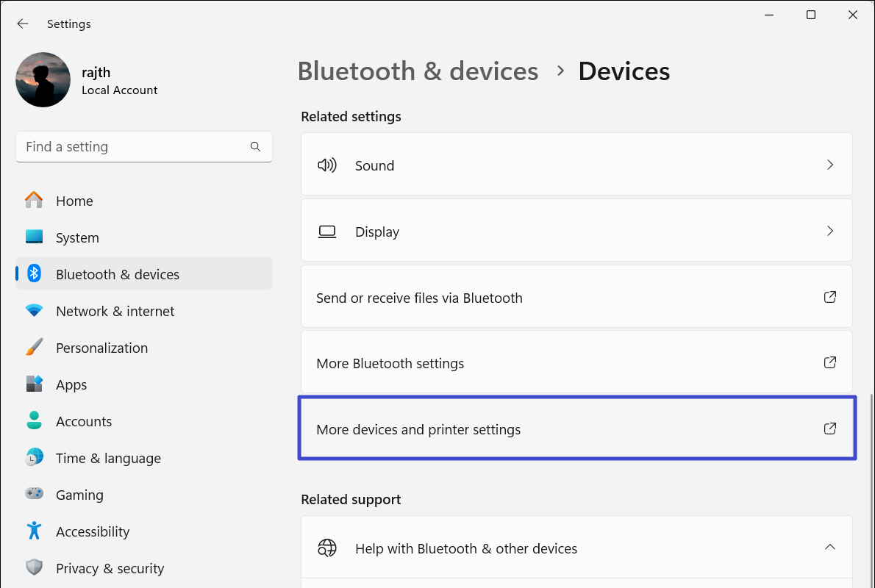Click the Privacy & security shield icon
This screenshot has height=588, width=875.
pos(34,568)
